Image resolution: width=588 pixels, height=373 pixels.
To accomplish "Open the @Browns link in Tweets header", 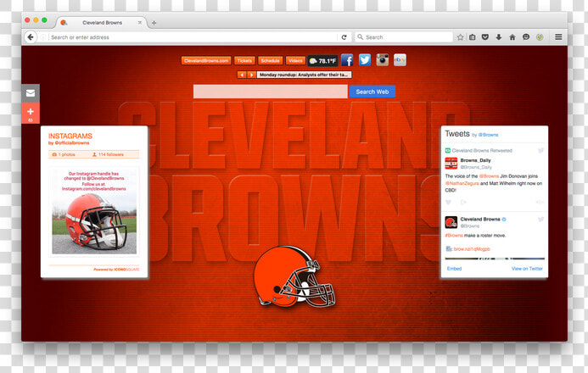I will coord(488,135).
